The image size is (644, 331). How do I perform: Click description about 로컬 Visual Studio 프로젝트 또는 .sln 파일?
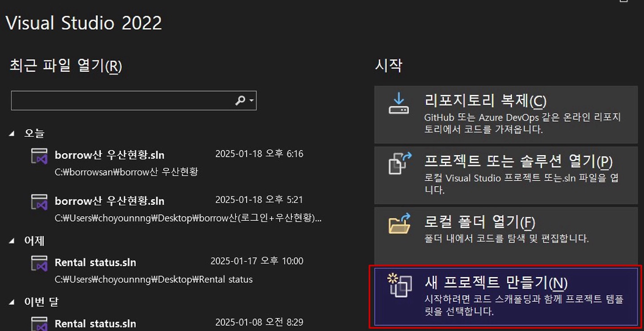click(x=521, y=184)
